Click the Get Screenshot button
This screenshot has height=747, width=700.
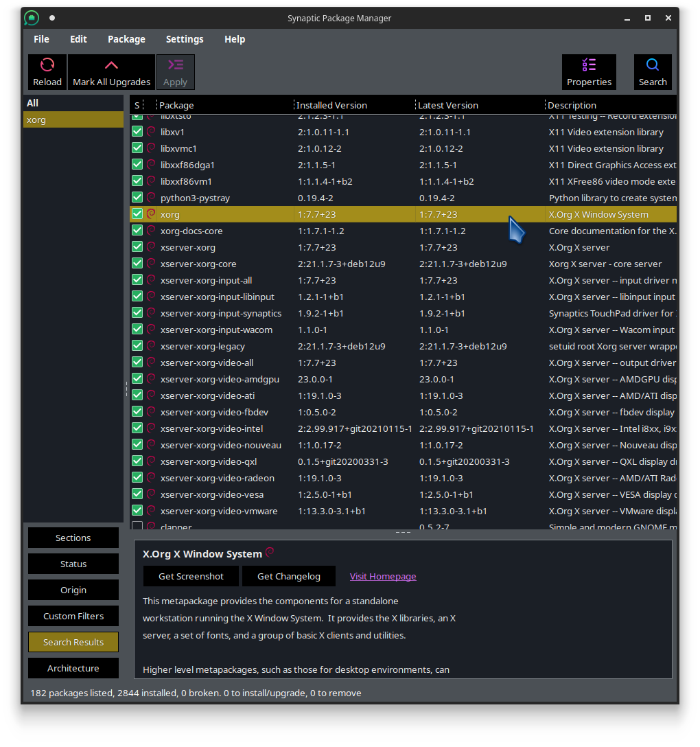[x=191, y=577]
